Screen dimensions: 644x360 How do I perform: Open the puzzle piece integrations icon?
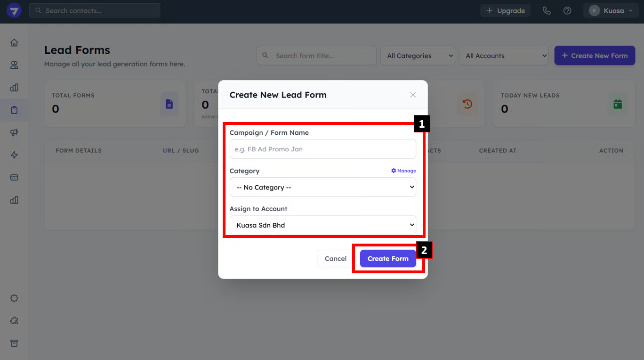pyautogui.click(x=14, y=321)
